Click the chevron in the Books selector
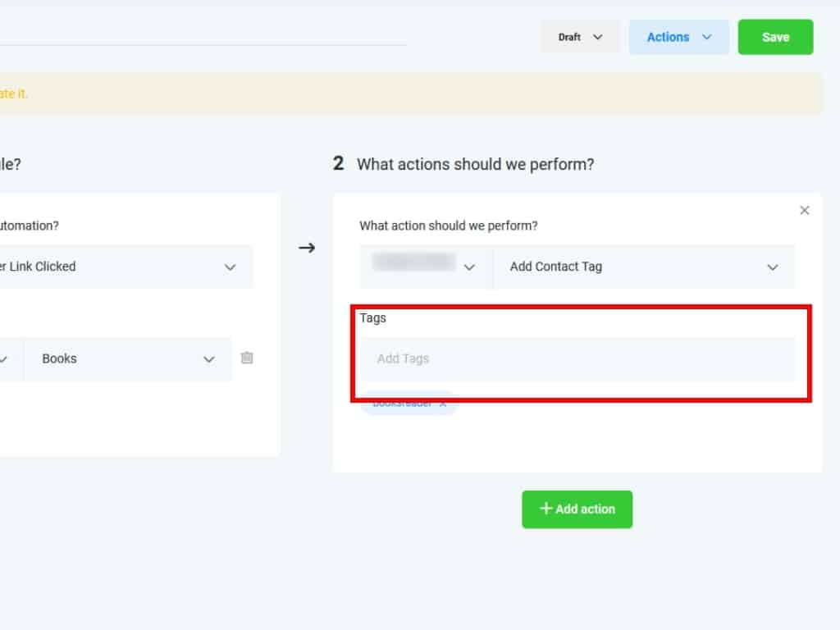This screenshot has width=840, height=630. (x=209, y=359)
